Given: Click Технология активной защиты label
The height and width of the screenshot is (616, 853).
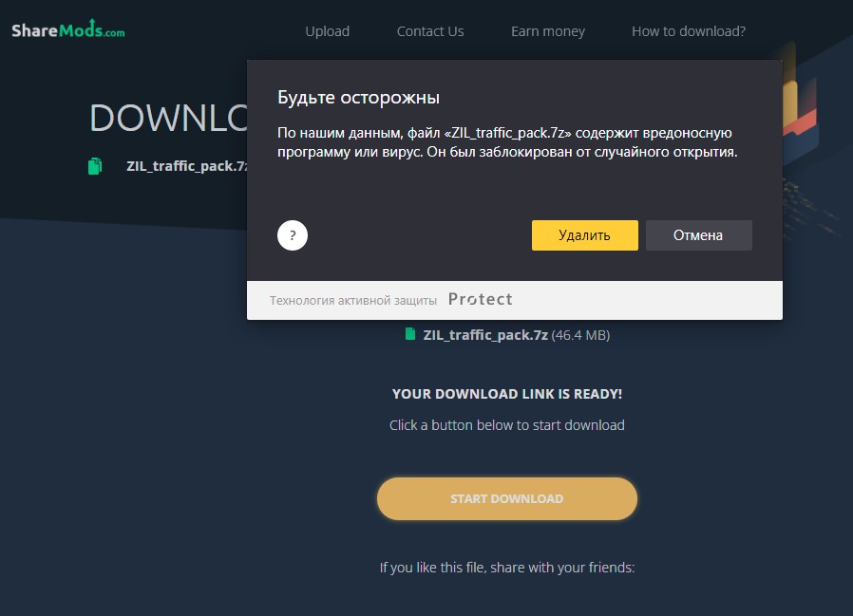Looking at the screenshot, I should click(x=353, y=301).
